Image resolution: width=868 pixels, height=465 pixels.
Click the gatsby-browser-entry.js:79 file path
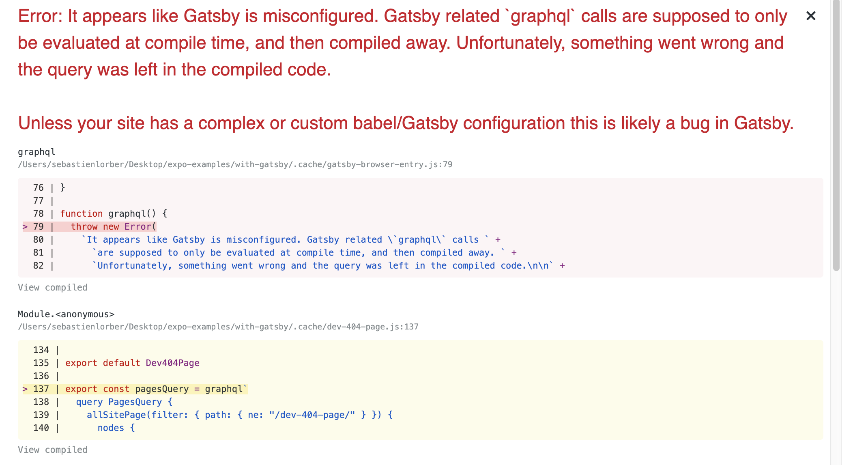point(235,164)
